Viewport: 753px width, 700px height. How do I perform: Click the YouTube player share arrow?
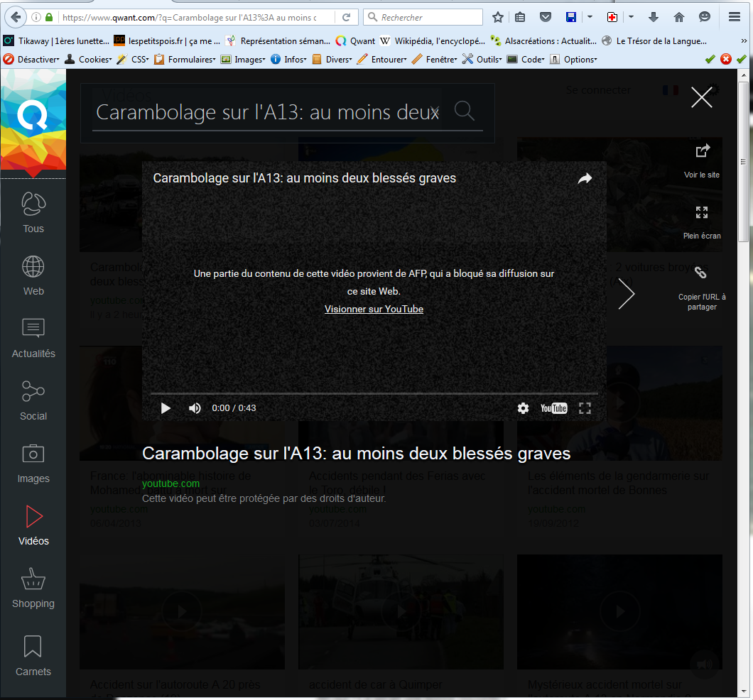(x=585, y=178)
